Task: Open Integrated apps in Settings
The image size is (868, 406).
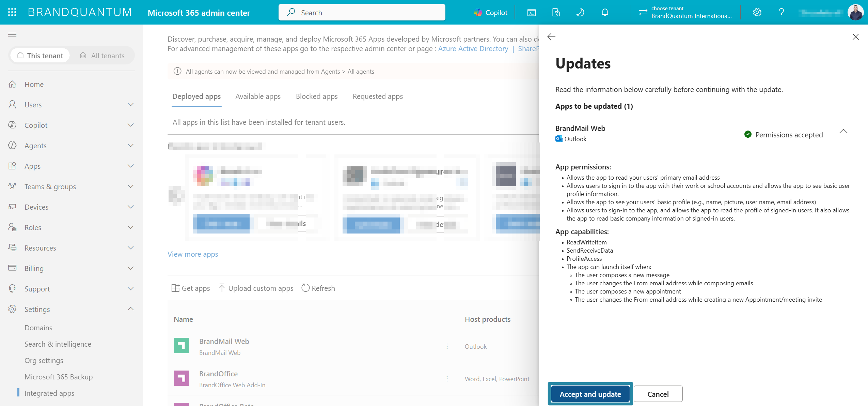Action: coord(49,393)
